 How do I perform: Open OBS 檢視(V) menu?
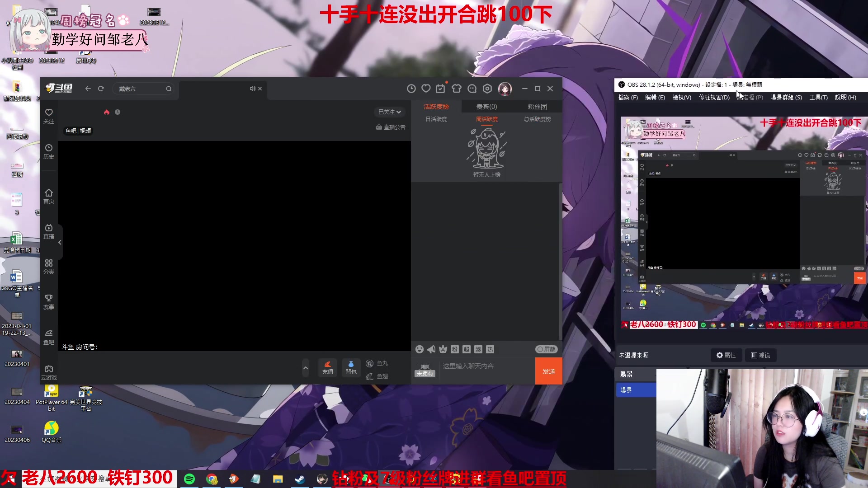pos(682,98)
